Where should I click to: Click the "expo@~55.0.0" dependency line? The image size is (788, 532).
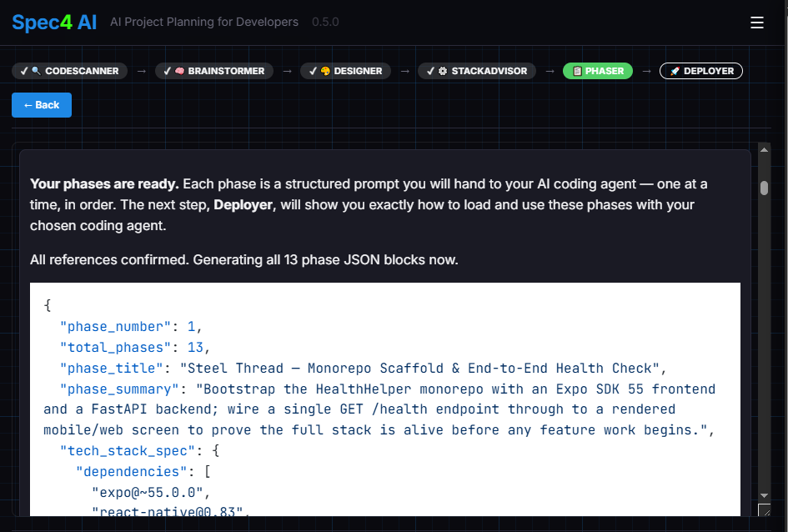[x=151, y=492]
